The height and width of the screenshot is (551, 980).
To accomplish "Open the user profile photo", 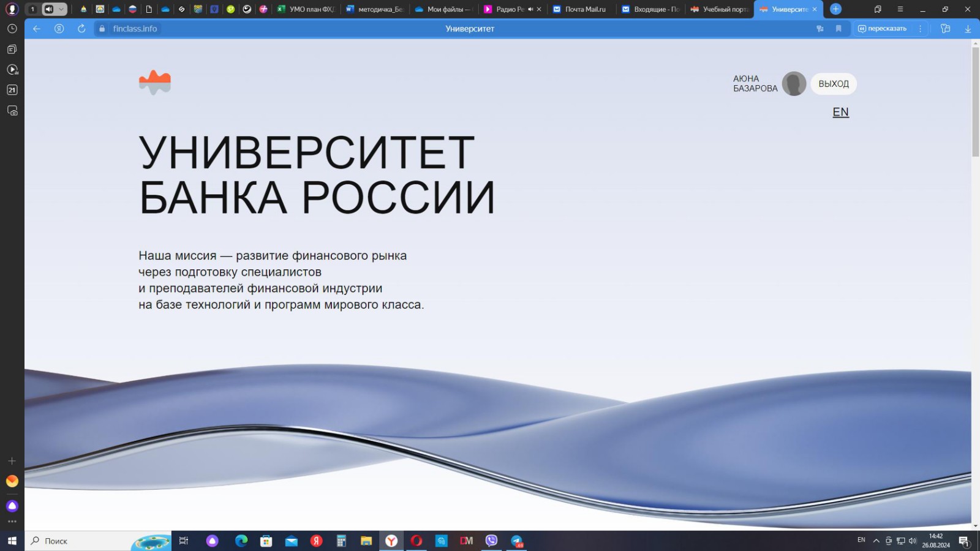I will point(794,84).
